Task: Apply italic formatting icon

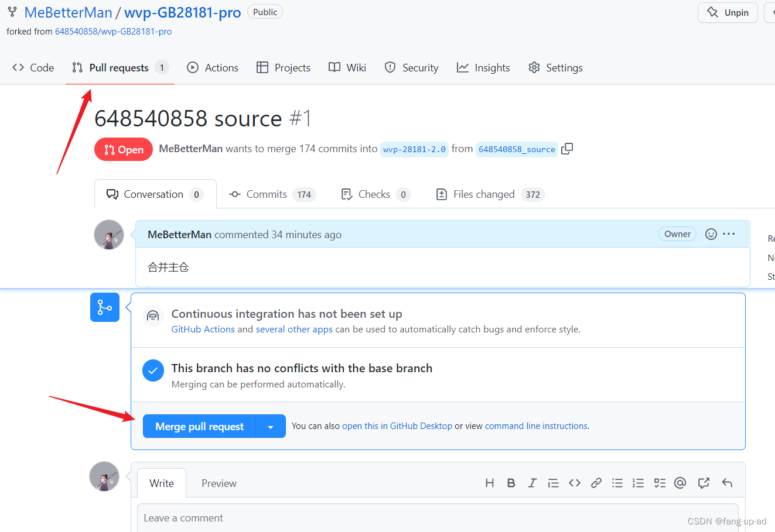Action: pos(532,483)
